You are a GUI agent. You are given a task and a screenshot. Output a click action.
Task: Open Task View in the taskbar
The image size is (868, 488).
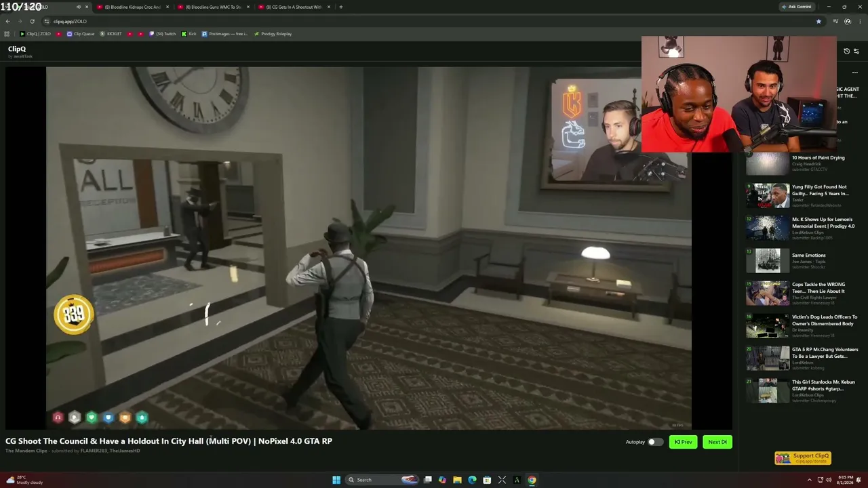[428, 480]
